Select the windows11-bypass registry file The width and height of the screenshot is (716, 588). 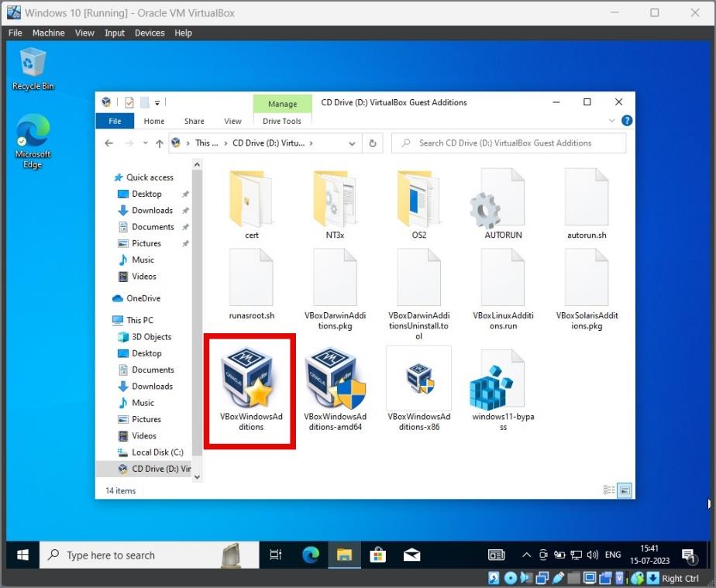pyautogui.click(x=497, y=380)
